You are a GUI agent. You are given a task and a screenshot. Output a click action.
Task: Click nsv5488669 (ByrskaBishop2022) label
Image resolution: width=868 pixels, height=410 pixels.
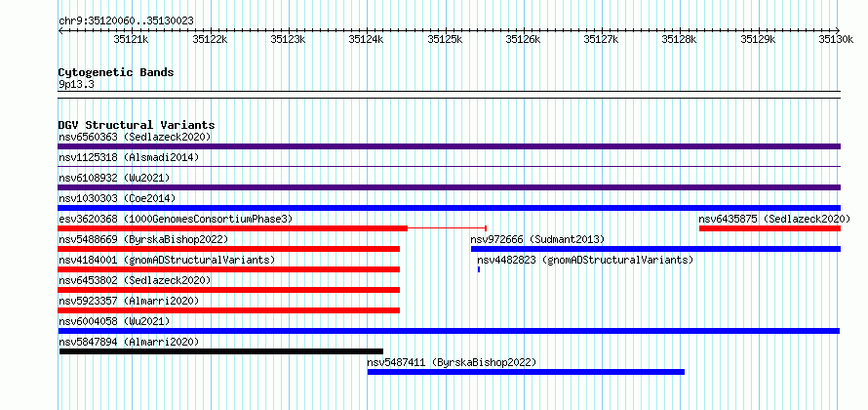[x=143, y=239]
